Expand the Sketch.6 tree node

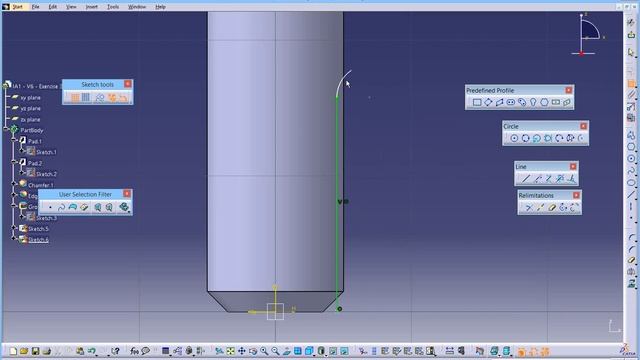pyautogui.click(x=14, y=238)
